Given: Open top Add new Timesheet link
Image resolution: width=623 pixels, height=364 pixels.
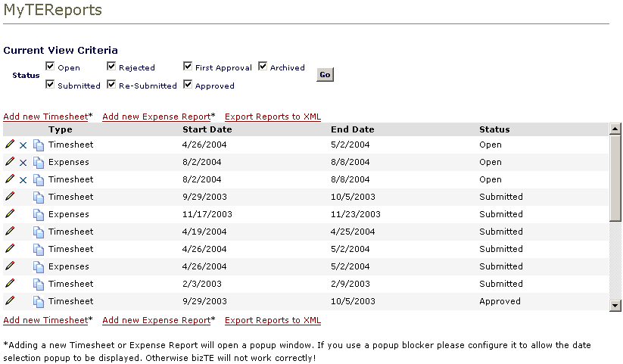Looking at the screenshot, I should [x=45, y=117].
